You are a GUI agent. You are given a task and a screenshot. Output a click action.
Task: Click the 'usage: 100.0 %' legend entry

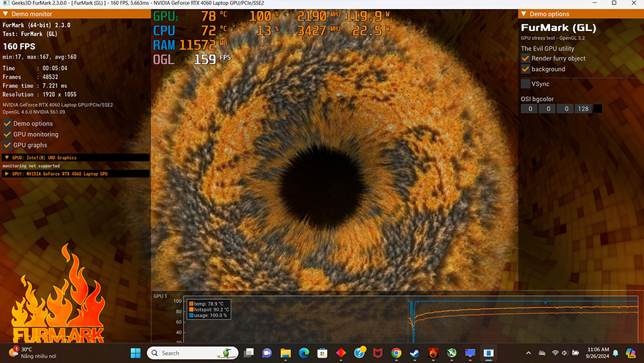click(208, 315)
